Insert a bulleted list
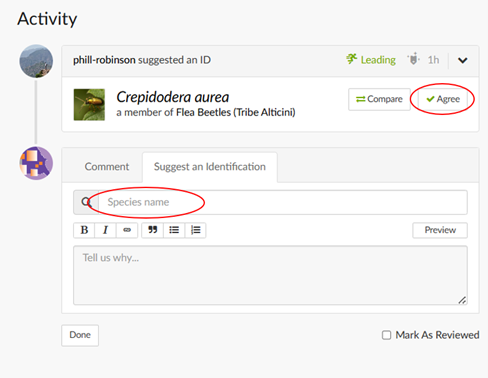 tap(174, 230)
